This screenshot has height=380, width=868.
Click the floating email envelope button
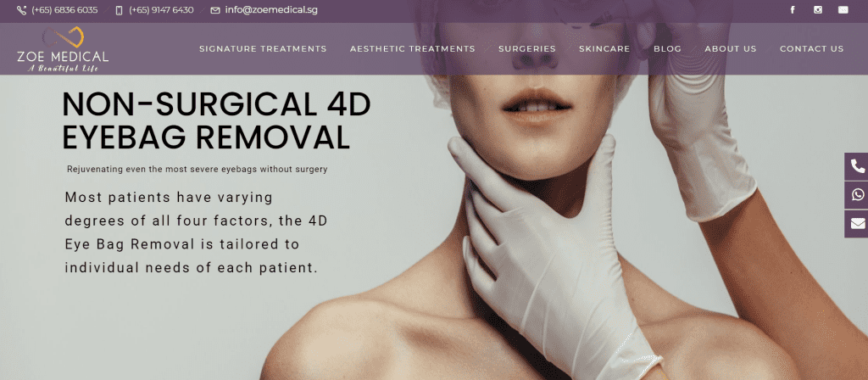coord(857,224)
